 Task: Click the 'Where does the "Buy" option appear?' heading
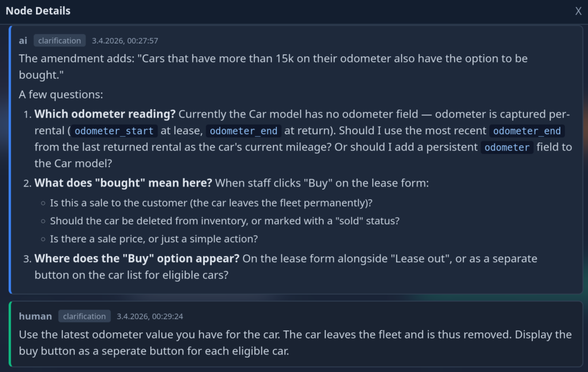point(137,258)
